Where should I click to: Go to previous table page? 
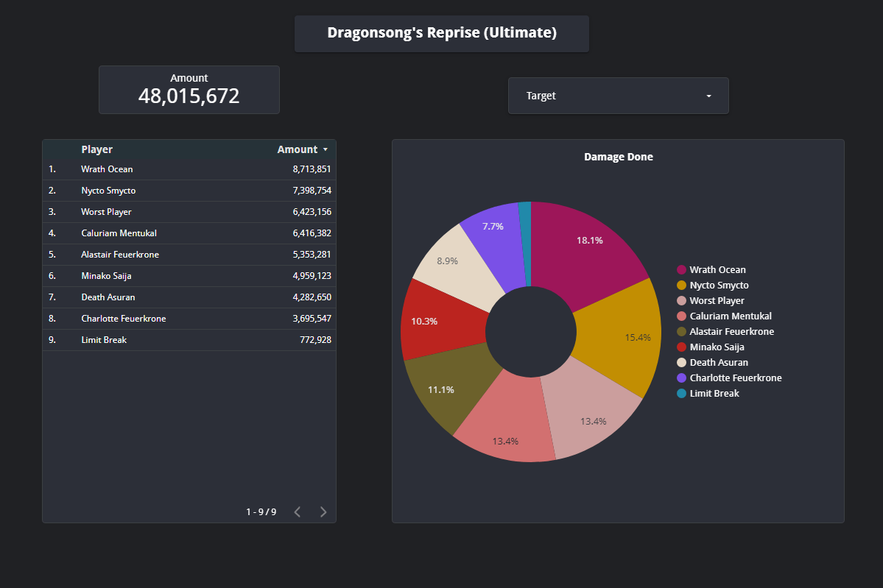pyautogui.click(x=298, y=512)
